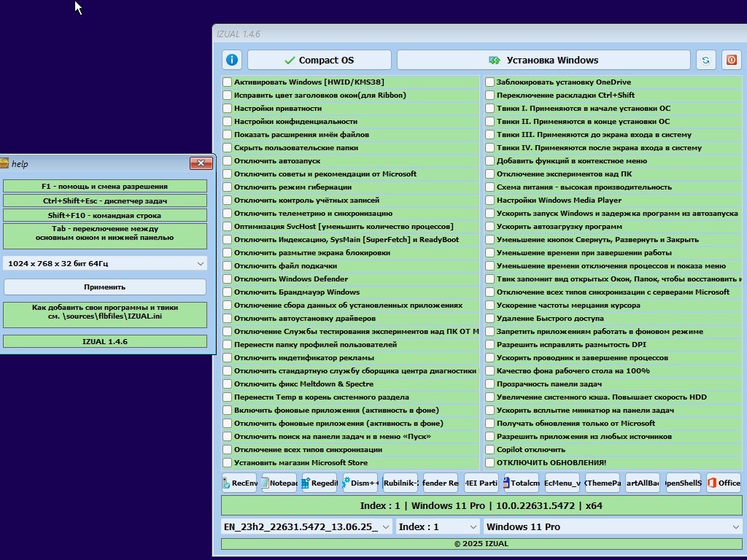Tick 'Отключить фикс Meltdown & Spectre'
747x560 pixels.
click(228, 384)
